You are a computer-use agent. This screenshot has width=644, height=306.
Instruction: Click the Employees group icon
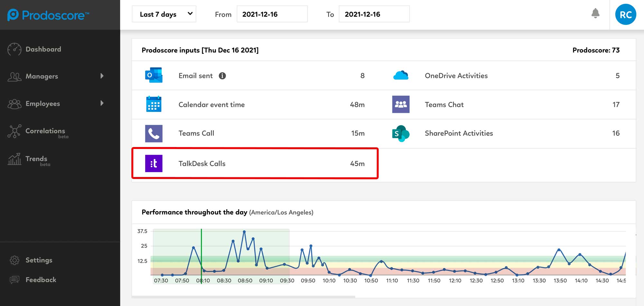tap(14, 104)
